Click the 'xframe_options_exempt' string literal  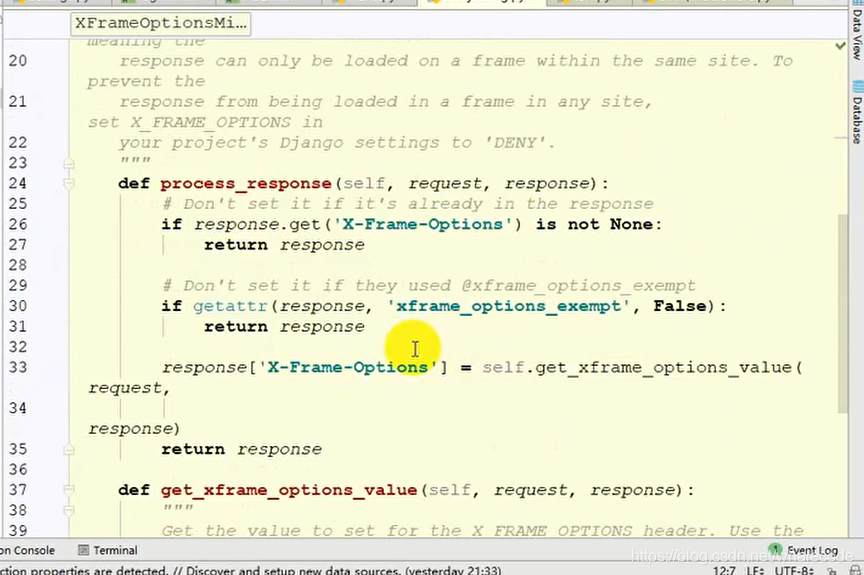(509, 306)
